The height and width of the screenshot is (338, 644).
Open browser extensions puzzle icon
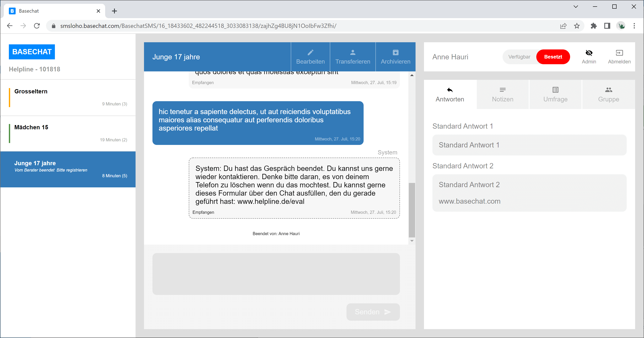[x=594, y=26]
